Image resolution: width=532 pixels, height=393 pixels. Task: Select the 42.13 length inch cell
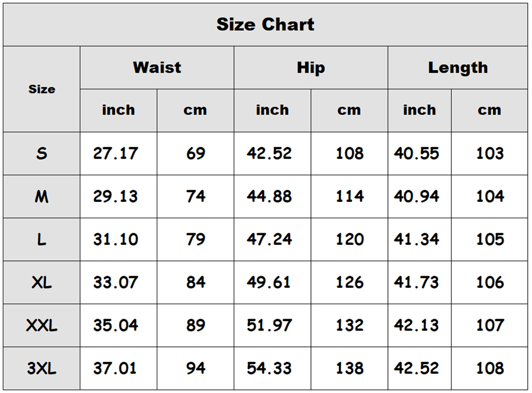coord(420,325)
